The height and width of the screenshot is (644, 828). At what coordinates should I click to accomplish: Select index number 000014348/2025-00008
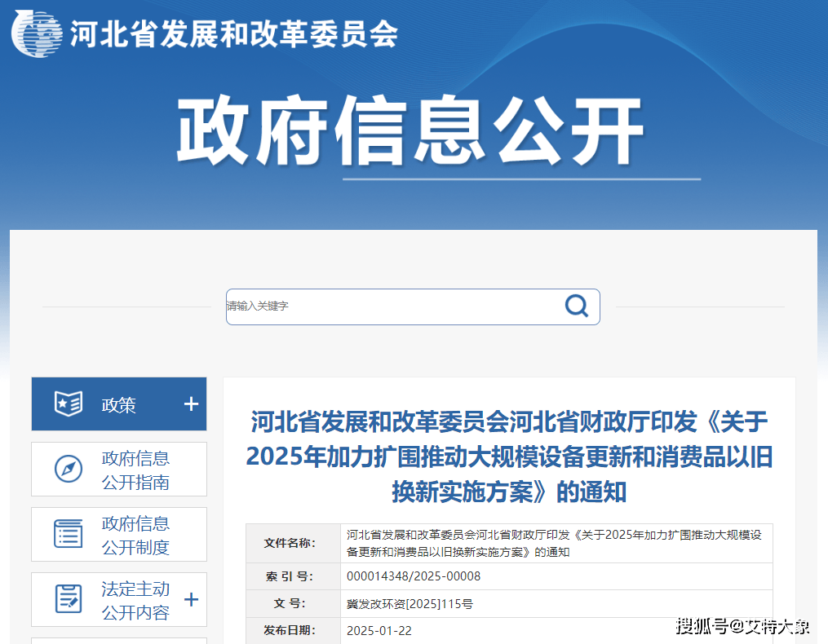[414, 576]
